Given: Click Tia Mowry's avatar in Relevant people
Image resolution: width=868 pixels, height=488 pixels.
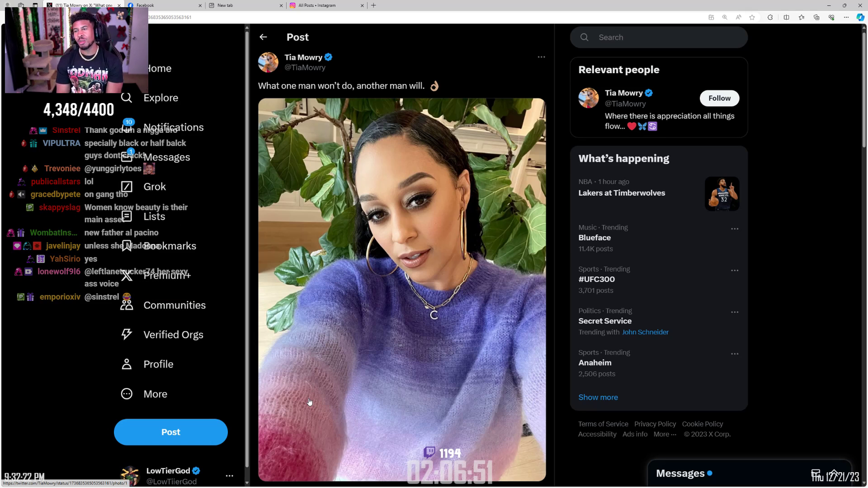Looking at the screenshot, I should coord(589,98).
